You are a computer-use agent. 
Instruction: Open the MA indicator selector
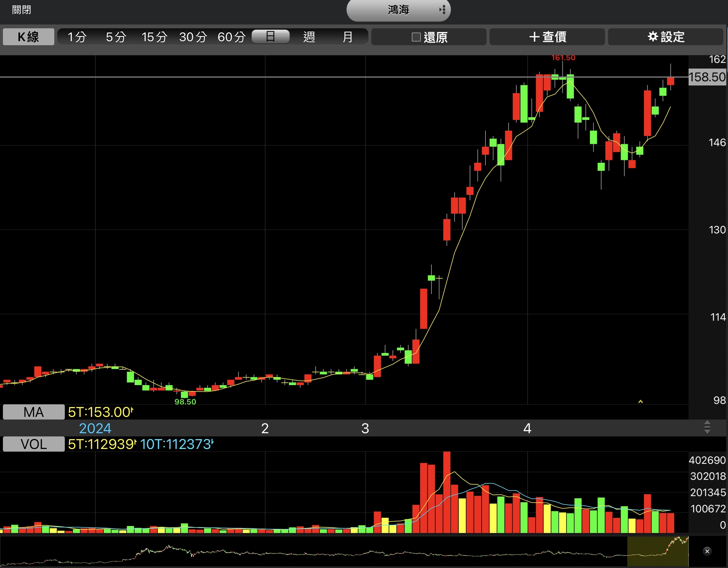coord(33,412)
